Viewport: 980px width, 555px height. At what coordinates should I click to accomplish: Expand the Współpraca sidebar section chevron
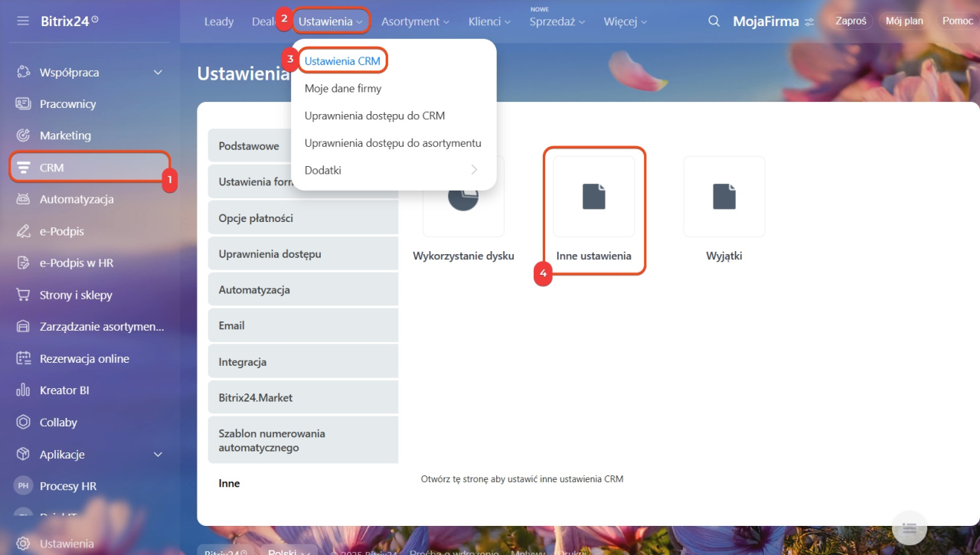tap(158, 73)
